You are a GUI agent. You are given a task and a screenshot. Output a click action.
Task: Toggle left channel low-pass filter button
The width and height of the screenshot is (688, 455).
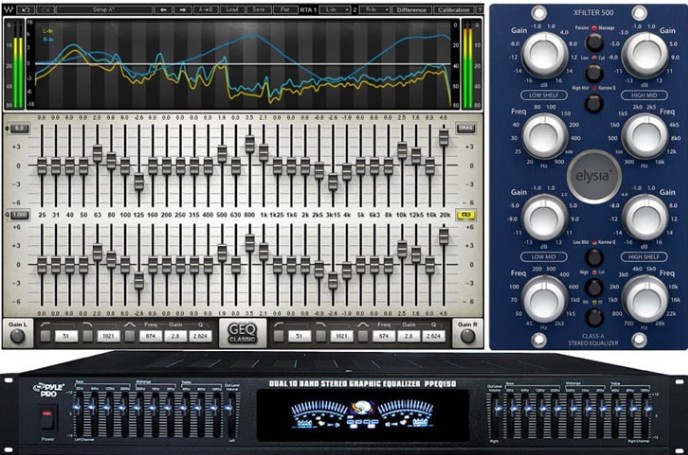[x=88, y=336]
